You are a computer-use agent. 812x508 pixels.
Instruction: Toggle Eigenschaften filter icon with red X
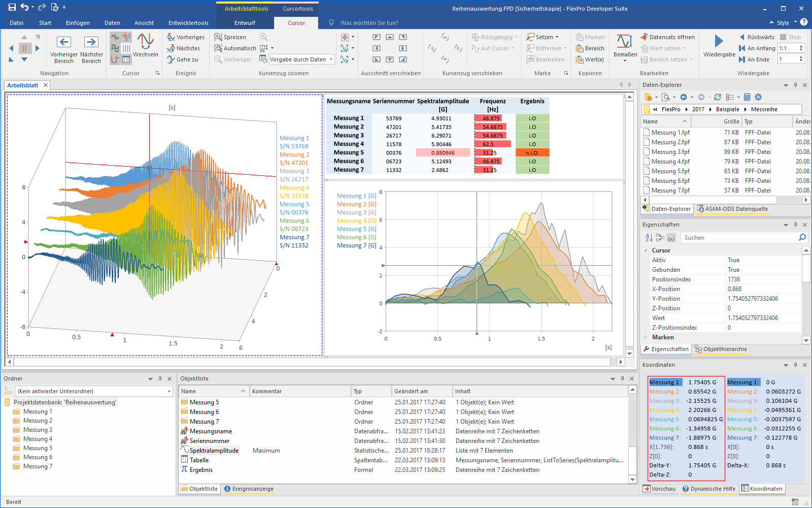[x=671, y=237]
